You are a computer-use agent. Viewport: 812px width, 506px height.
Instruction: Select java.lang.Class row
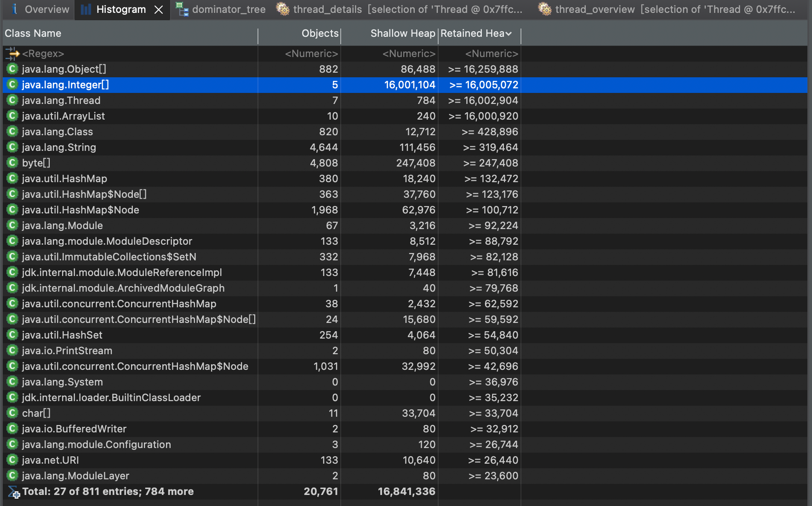[405, 132]
